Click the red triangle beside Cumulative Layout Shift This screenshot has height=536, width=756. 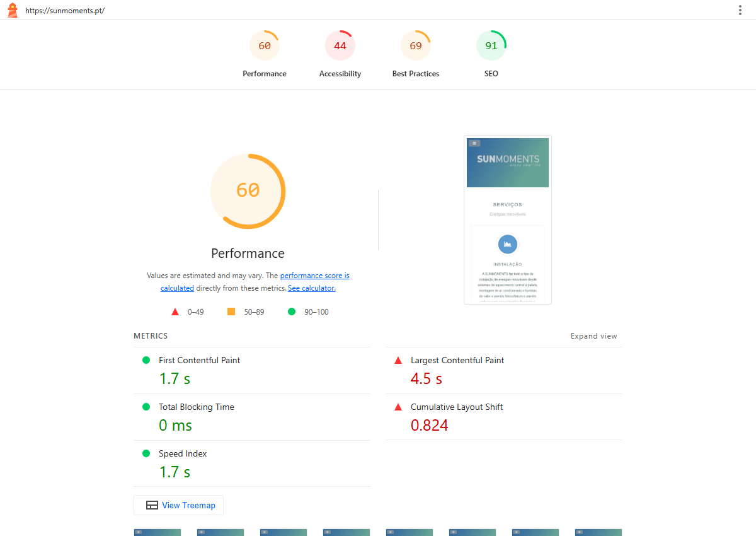[x=398, y=407]
